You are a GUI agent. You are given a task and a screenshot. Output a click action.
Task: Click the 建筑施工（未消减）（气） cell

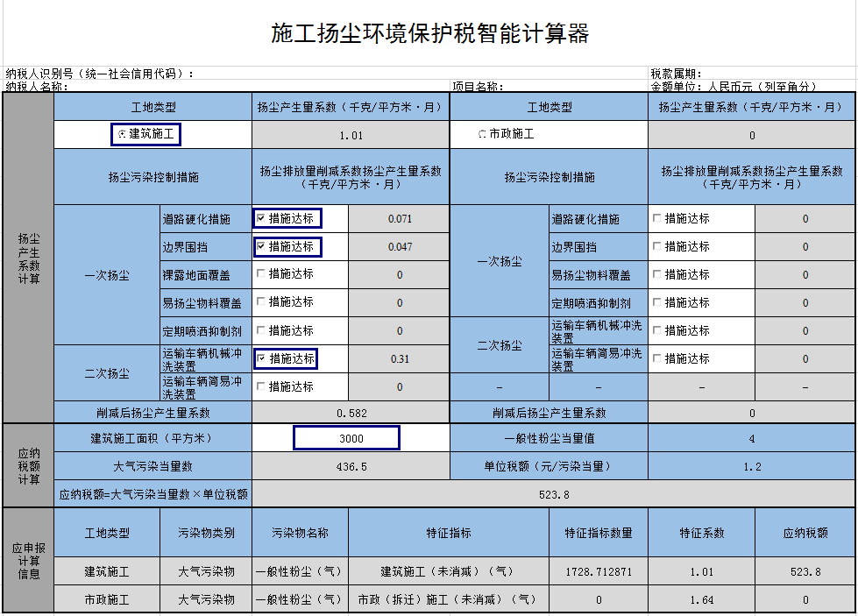[449, 571]
